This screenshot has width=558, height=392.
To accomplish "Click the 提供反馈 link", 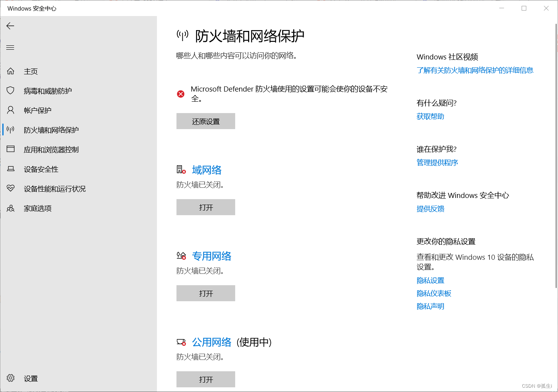I will tap(430, 209).
